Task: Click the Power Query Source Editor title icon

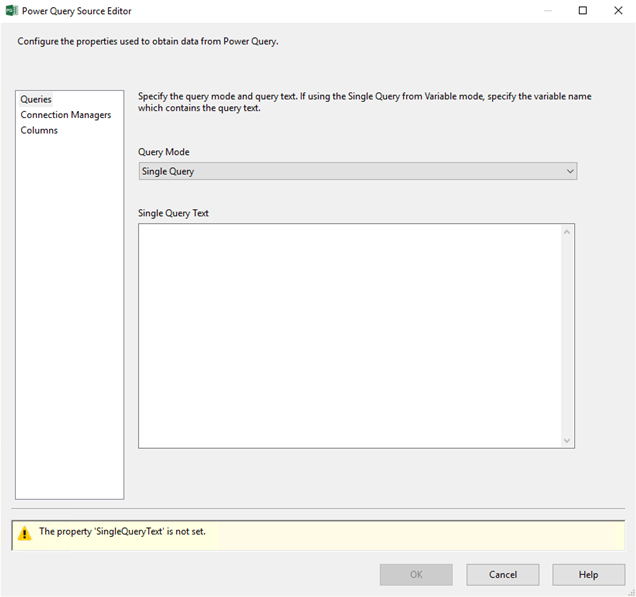Action: tap(12, 11)
